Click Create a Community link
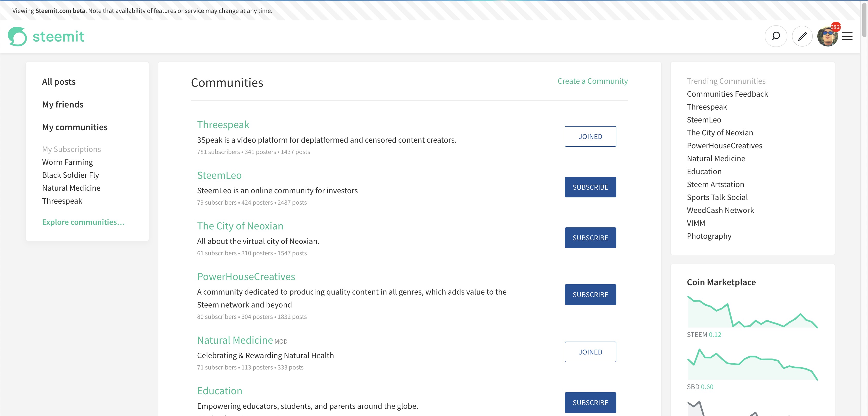Image resolution: width=868 pixels, height=416 pixels. pyautogui.click(x=592, y=81)
